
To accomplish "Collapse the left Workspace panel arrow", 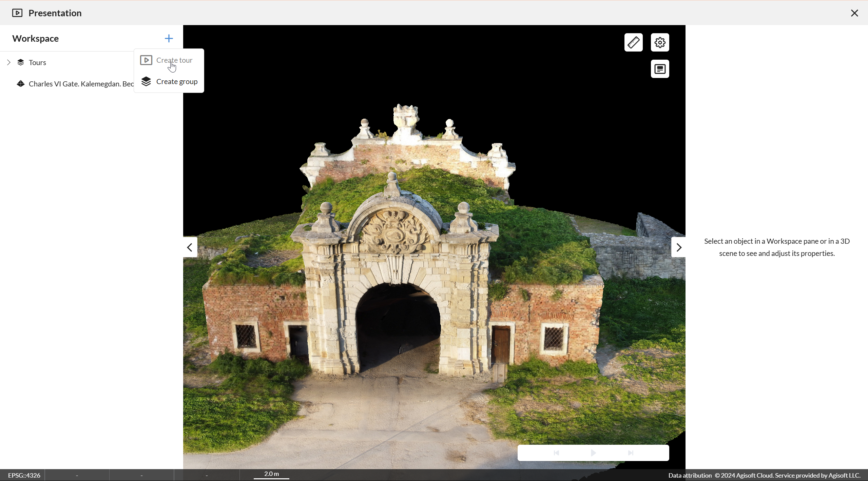I will point(190,247).
